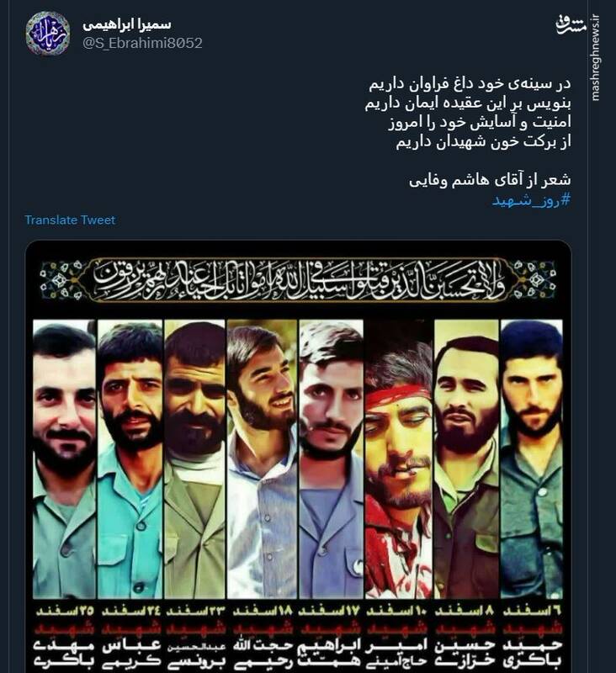Click the left floral ornament of the banner
The height and width of the screenshot is (673, 616).
61,280
